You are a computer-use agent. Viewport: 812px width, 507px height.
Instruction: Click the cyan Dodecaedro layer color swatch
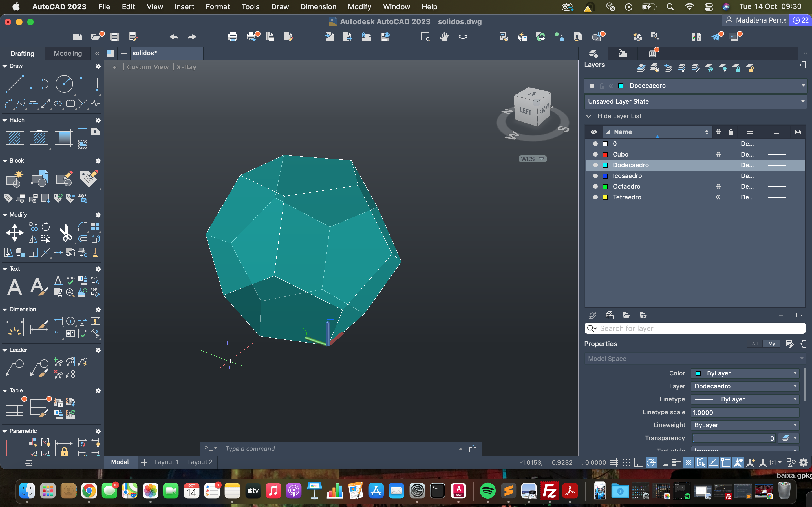[605, 165]
